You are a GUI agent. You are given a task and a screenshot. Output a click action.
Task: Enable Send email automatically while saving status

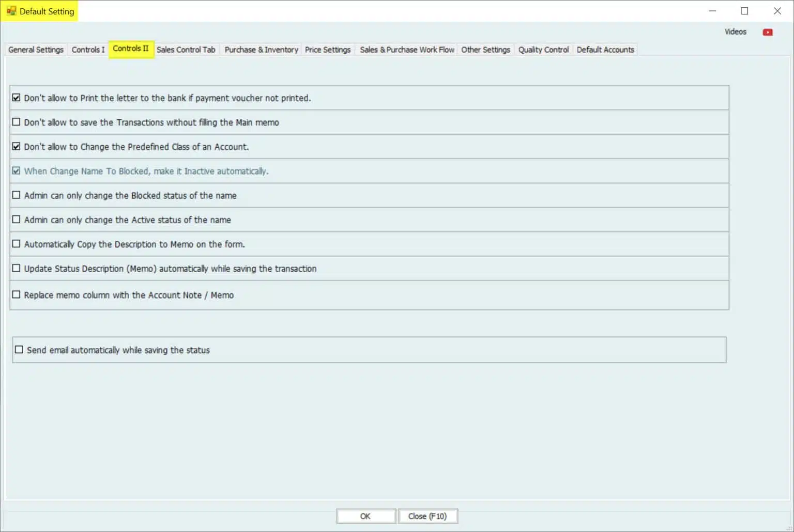(19, 350)
